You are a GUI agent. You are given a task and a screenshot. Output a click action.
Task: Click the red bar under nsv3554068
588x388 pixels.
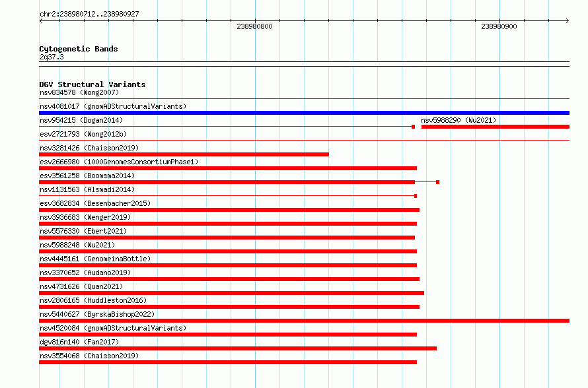pyautogui.click(x=228, y=362)
